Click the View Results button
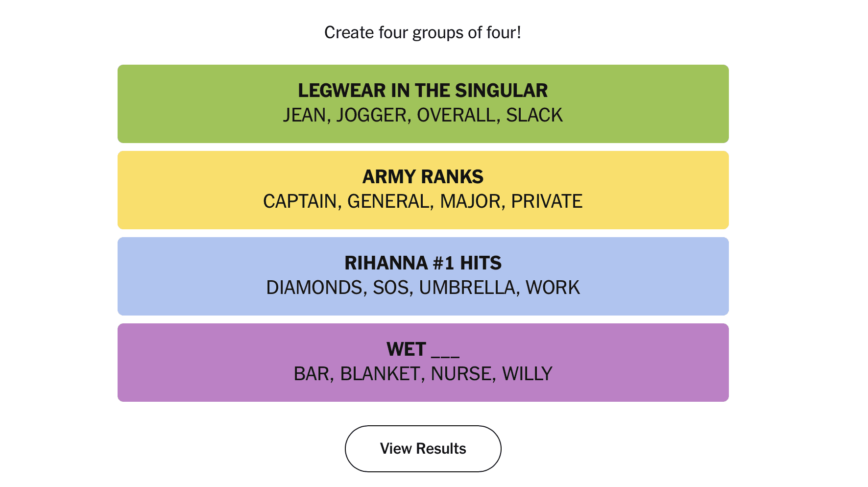Viewport: 868px width, 487px height. 423,448
